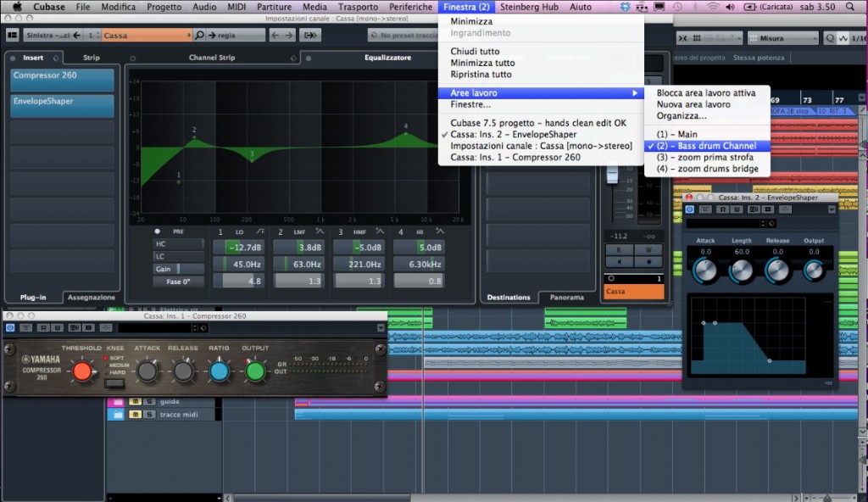Click Write automation W in EnvelopeShaper window

pyautogui.click(x=737, y=209)
